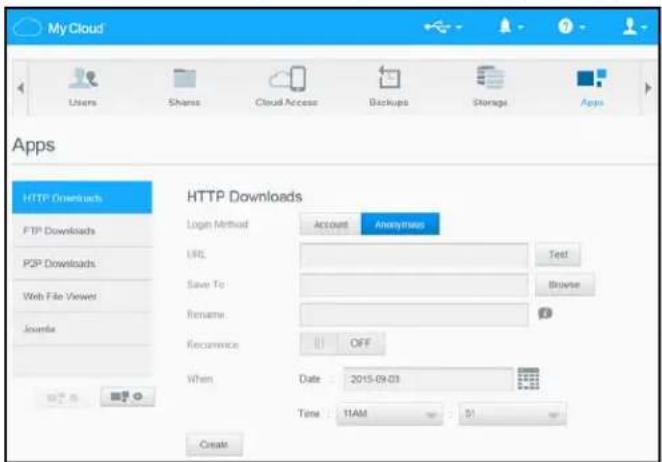Open the minute dropdown showing 51
Screen dimensions: 662x462
click(512, 414)
